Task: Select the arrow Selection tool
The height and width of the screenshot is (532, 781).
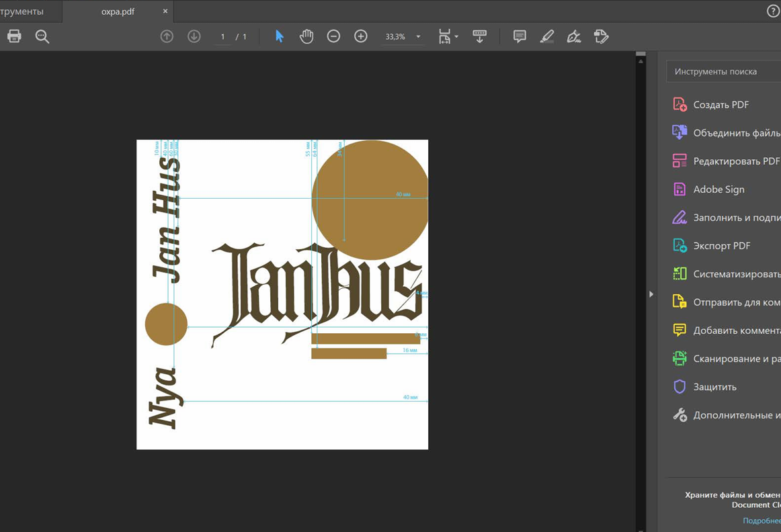Action: point(280,36)
